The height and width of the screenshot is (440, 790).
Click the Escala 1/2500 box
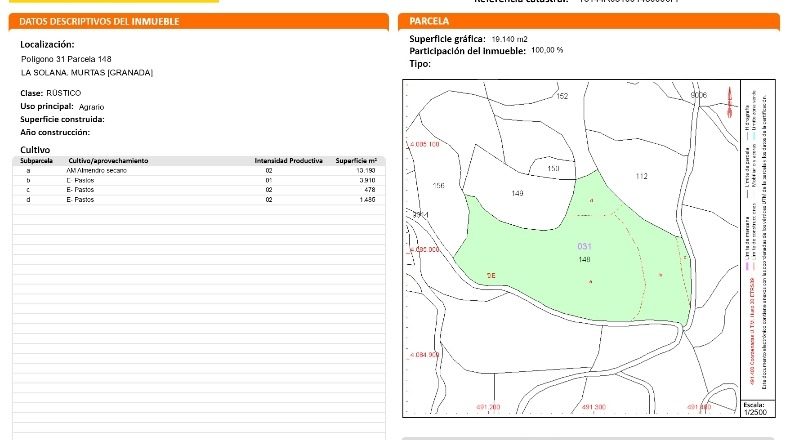(755, 409)
